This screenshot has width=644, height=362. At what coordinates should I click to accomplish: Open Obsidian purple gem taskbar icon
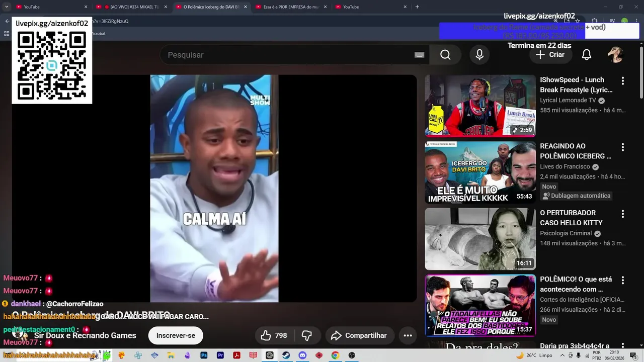pyautogui.click(x=188, y=355)
